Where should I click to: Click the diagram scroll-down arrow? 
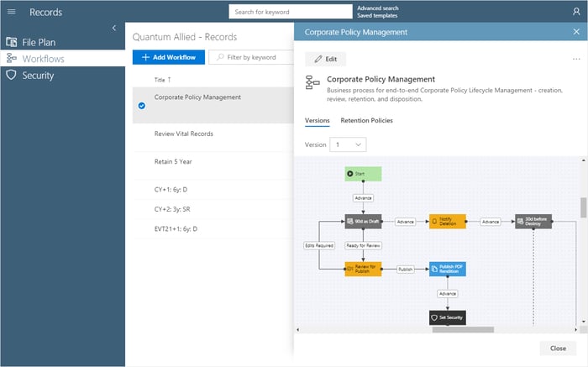[x=584, y=322]
